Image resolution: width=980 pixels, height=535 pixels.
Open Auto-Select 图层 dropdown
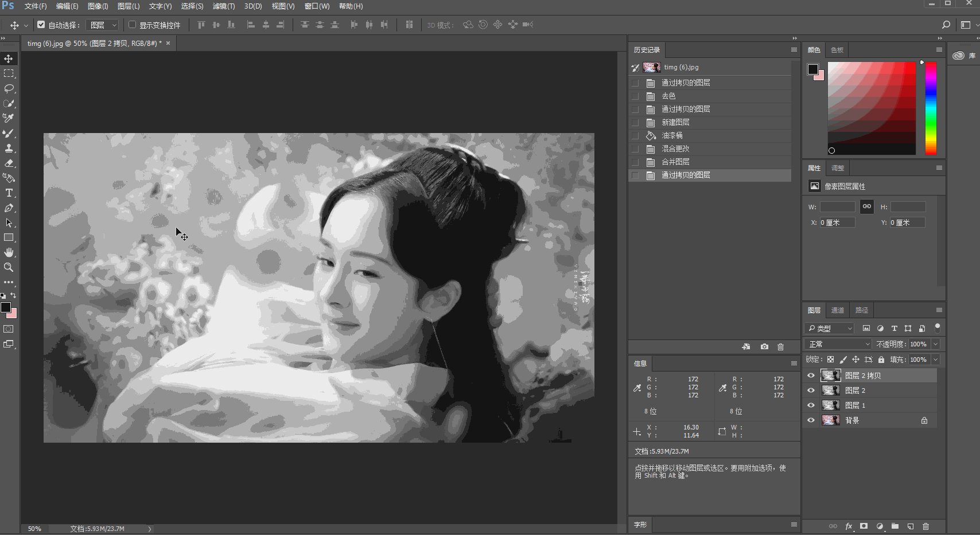click(x=103, y=25)
